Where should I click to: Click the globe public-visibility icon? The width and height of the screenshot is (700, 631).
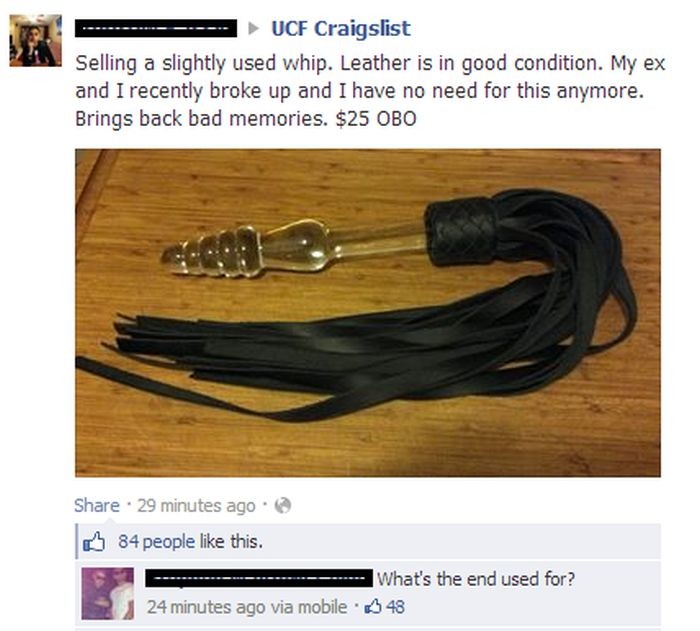click(283, 506)
